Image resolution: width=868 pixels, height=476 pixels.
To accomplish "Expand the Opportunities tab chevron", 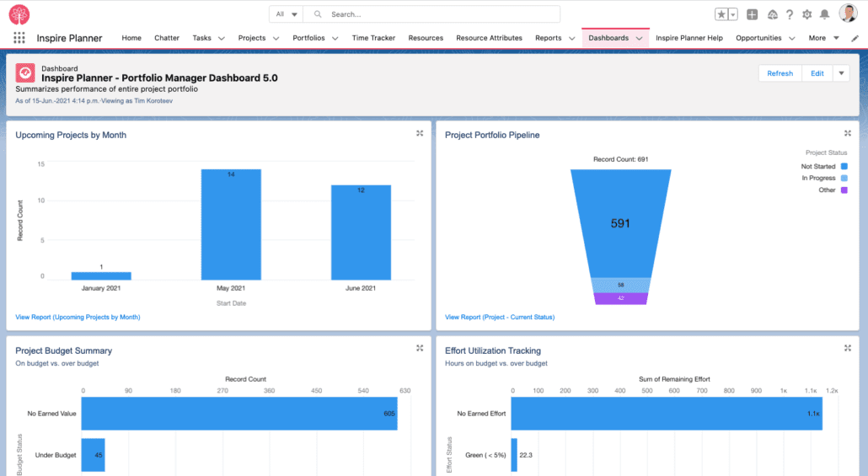I will click(x=791, y=38).
